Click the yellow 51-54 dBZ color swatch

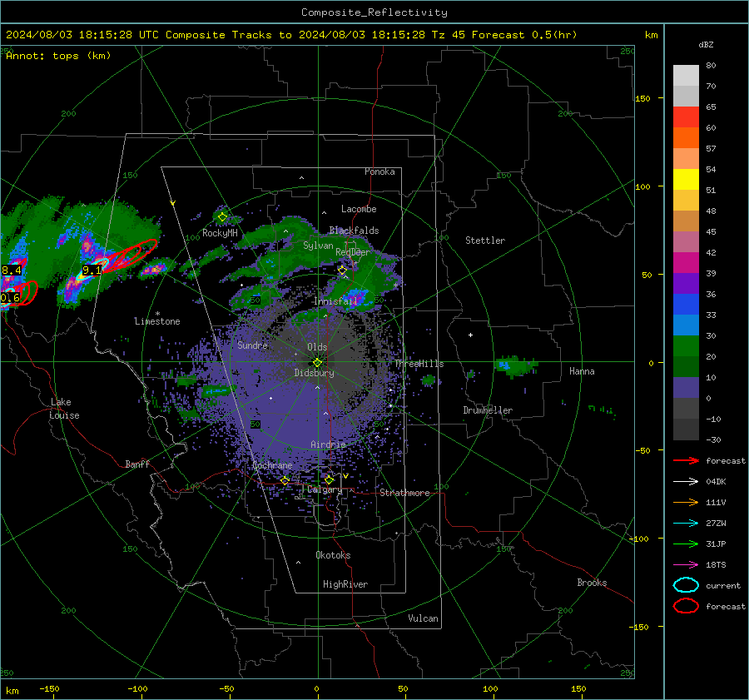tap(686, 179)
